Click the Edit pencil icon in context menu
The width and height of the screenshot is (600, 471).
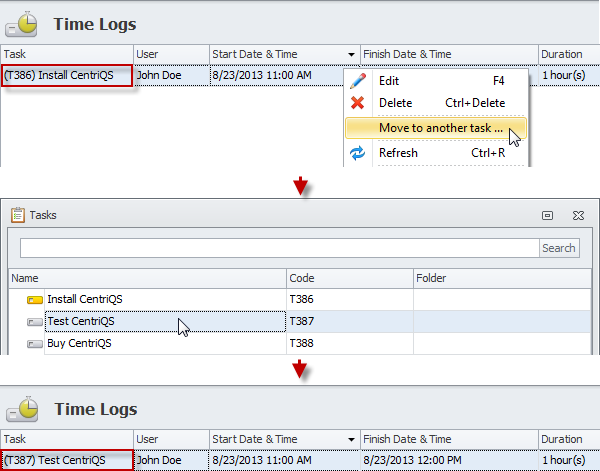click(x=357, y=81)
